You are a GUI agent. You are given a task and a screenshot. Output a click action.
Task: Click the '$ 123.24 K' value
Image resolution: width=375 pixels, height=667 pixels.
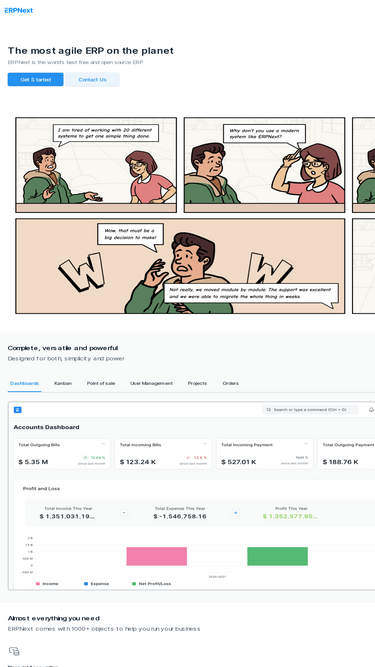coord(138,462)
